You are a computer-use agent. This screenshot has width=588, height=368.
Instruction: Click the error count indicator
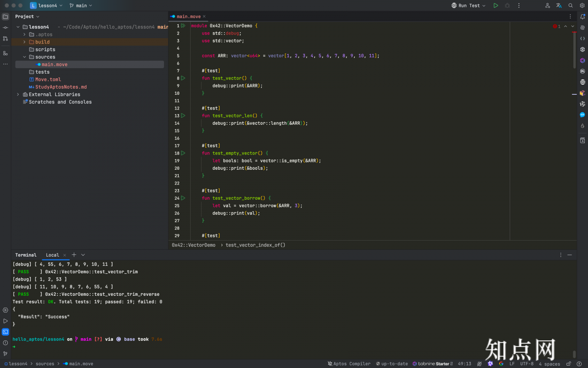[x=557, y=27]
